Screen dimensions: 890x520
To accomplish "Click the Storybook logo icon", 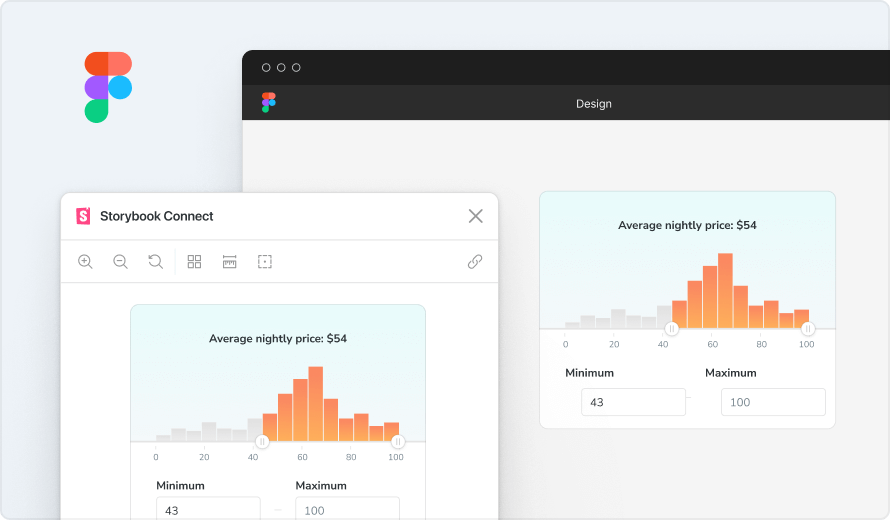I will click(x=83, y=216).
